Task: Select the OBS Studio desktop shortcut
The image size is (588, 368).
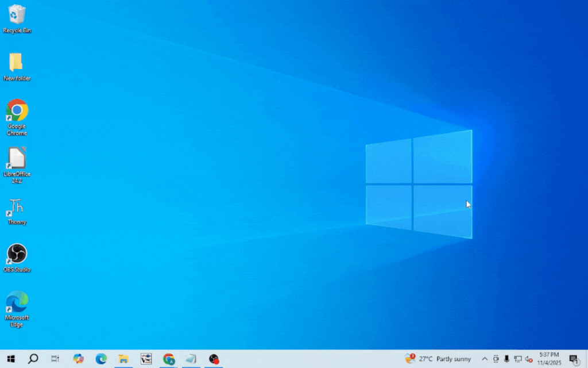Action: [17, 255]
